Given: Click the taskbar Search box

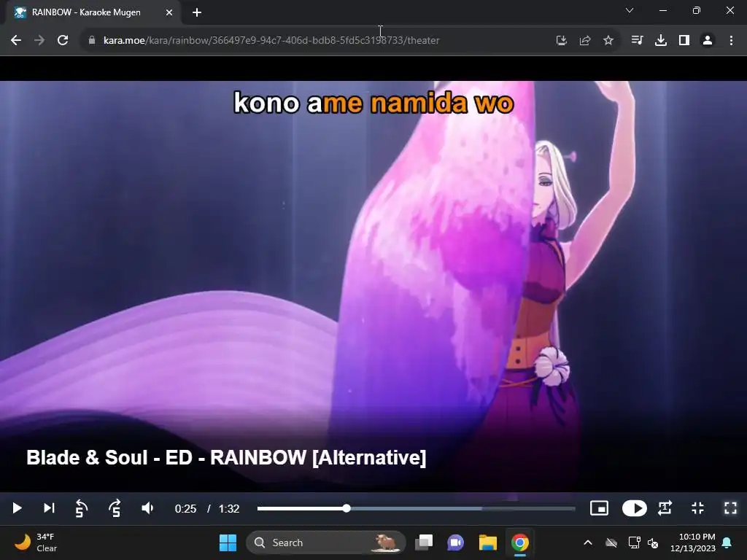Looking at the screenshot, I should tap(326, 542).
